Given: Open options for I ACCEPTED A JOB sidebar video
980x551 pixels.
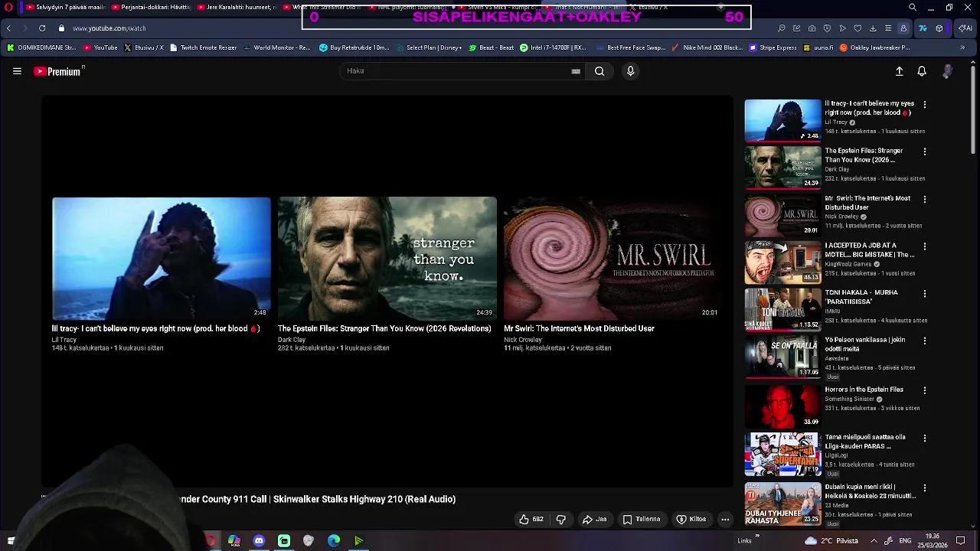Looking at the screenshot, I should pos(924,247).
